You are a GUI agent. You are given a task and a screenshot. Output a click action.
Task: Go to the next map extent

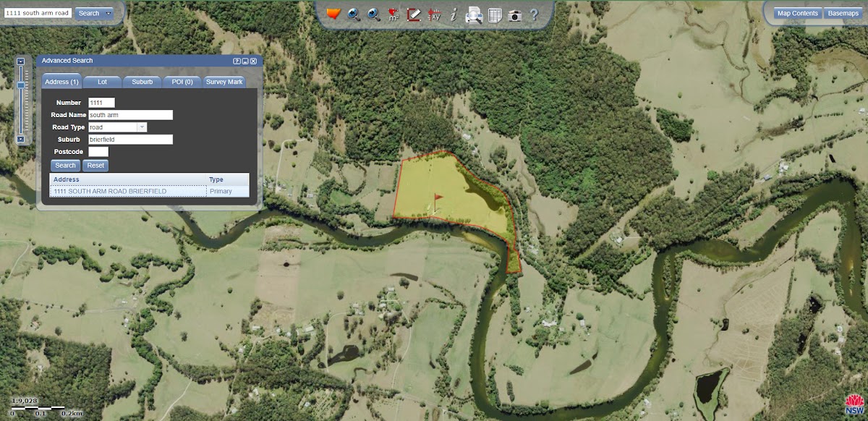[x=374, y=14]
